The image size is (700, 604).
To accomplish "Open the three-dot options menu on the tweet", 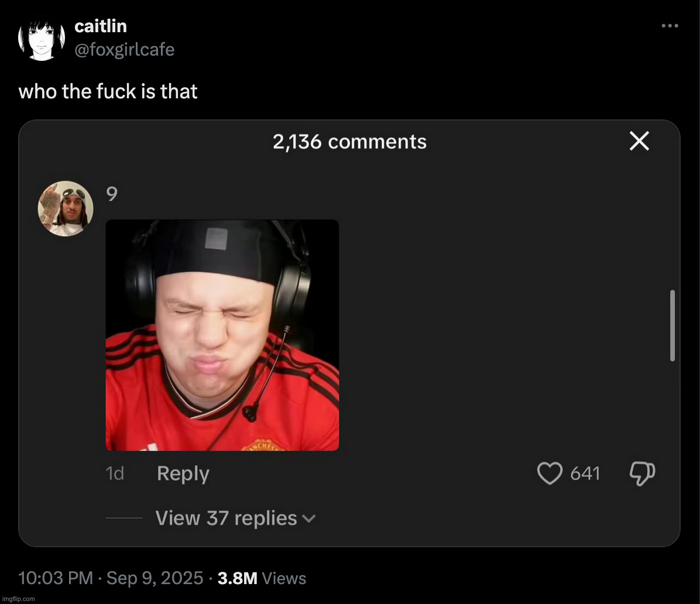I will pos(670,25).
